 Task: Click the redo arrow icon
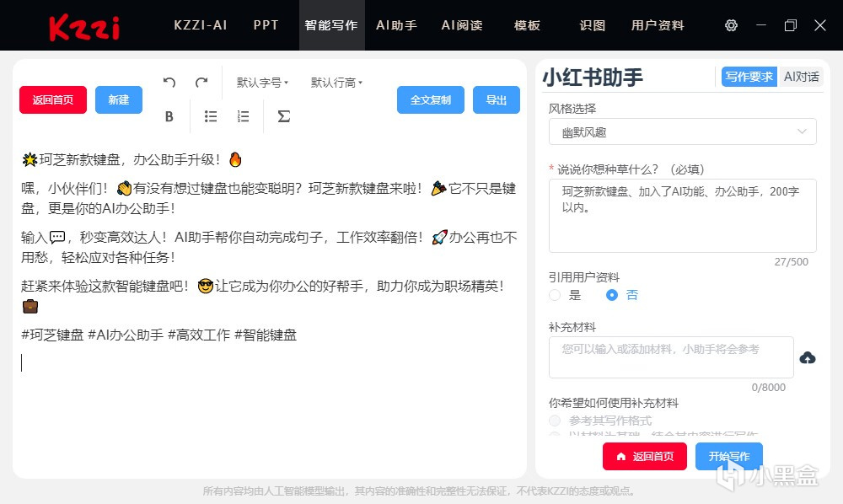click(201, 83)
